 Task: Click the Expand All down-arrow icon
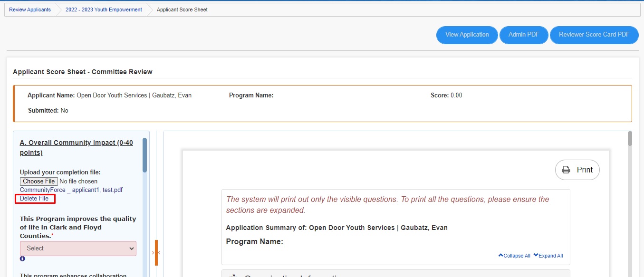(x=536, y=255)
